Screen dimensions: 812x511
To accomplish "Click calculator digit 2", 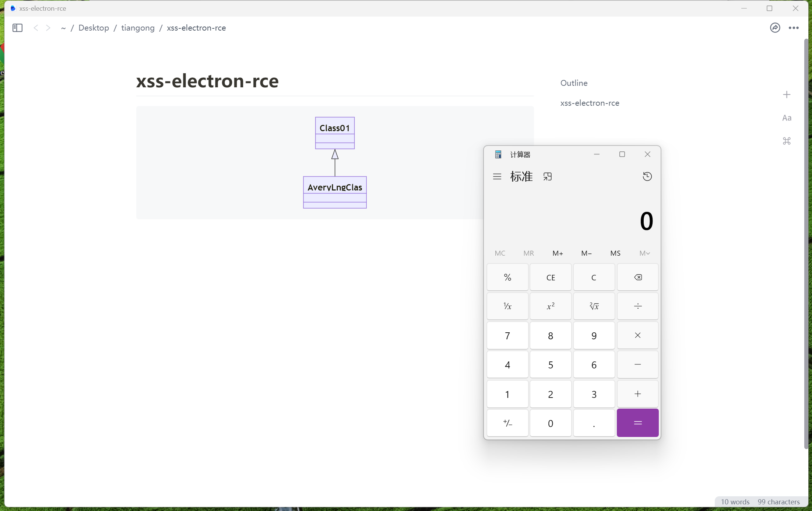I will click(x=551, y=394).
